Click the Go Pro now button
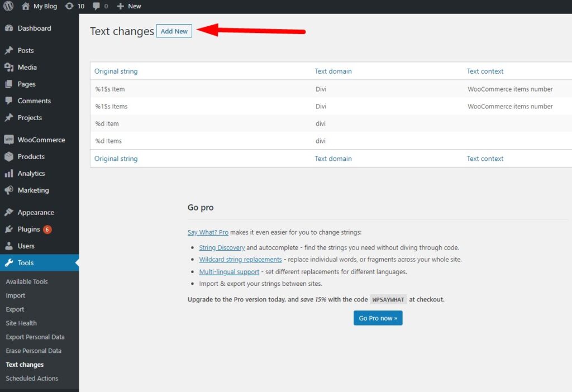572x392 pixels. click(378, 318)
